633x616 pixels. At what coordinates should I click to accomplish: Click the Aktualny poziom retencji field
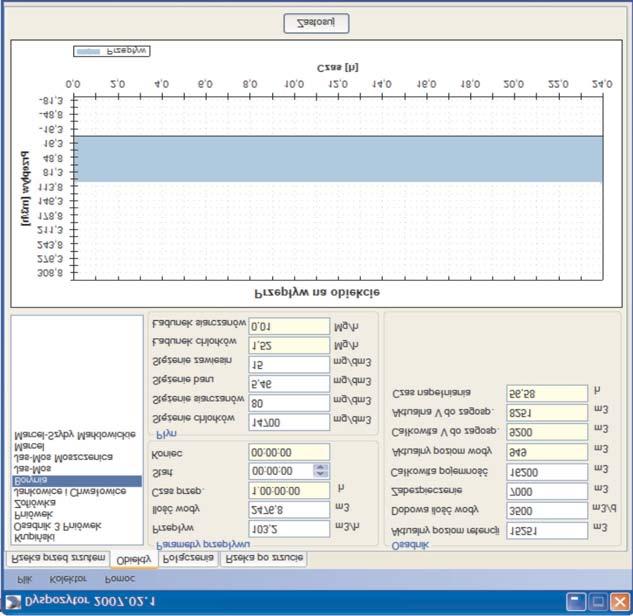click(547, 530)
